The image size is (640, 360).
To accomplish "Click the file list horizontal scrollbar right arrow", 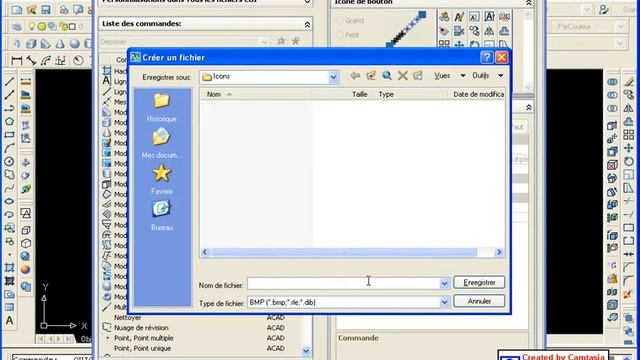I will pos(499,252).
